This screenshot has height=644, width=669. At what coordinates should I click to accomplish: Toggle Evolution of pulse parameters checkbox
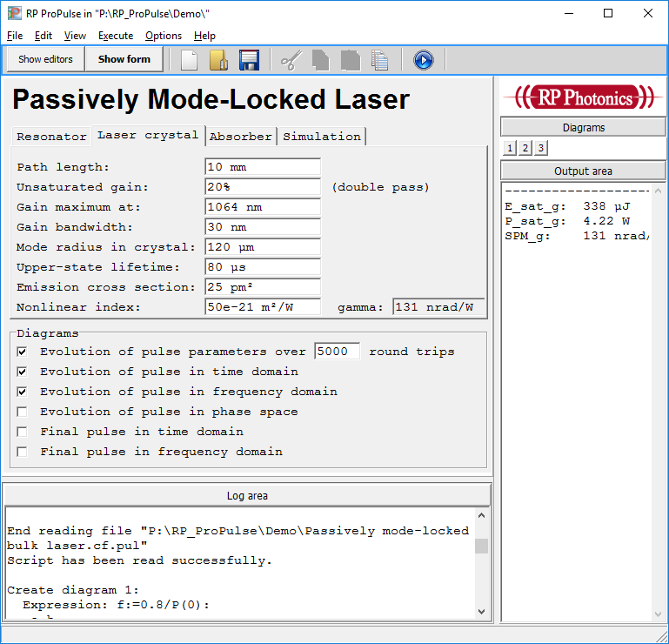(23, 352)
